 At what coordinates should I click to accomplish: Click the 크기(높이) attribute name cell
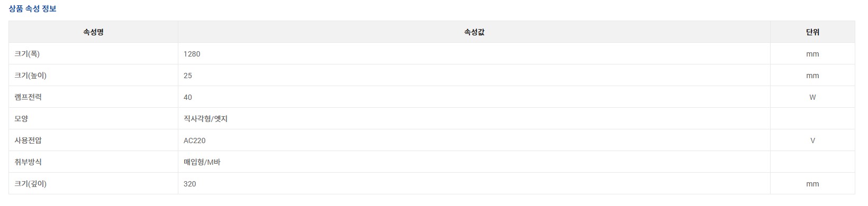click(x=93, y=76)
